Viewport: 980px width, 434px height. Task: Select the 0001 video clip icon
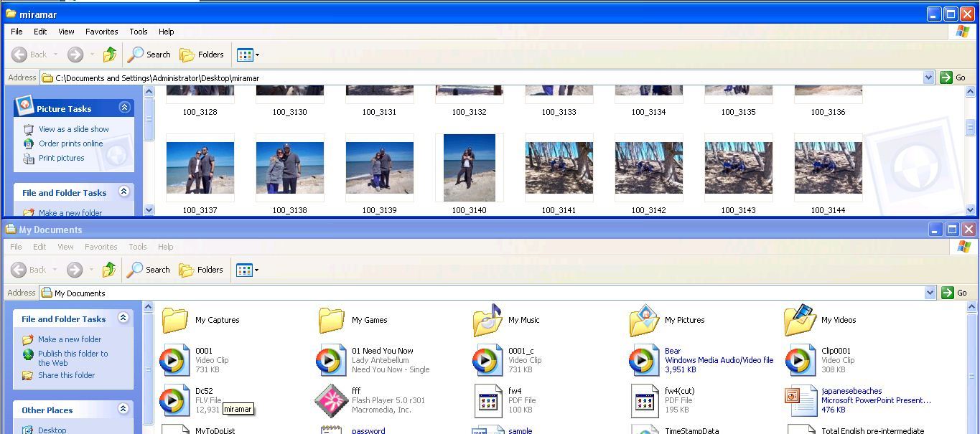pos(174,360)
